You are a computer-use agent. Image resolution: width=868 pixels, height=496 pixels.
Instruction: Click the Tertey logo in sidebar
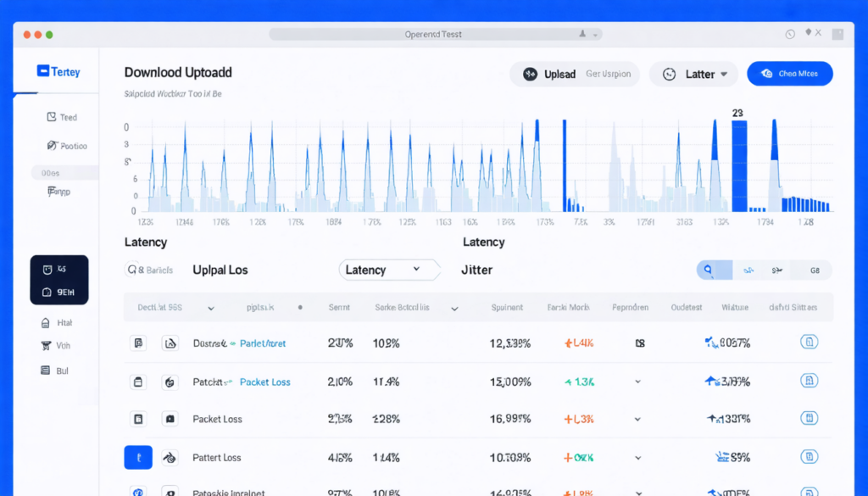(58, 71)
